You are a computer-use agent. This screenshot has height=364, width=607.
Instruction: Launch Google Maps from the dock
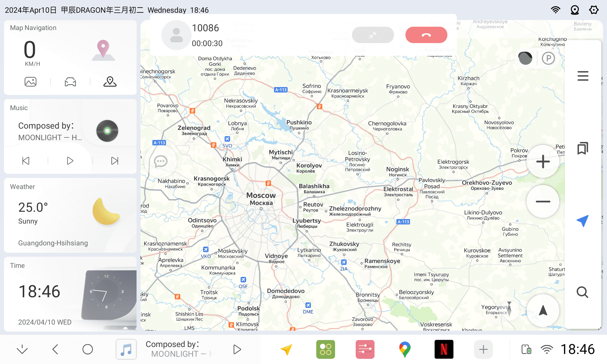405,349
